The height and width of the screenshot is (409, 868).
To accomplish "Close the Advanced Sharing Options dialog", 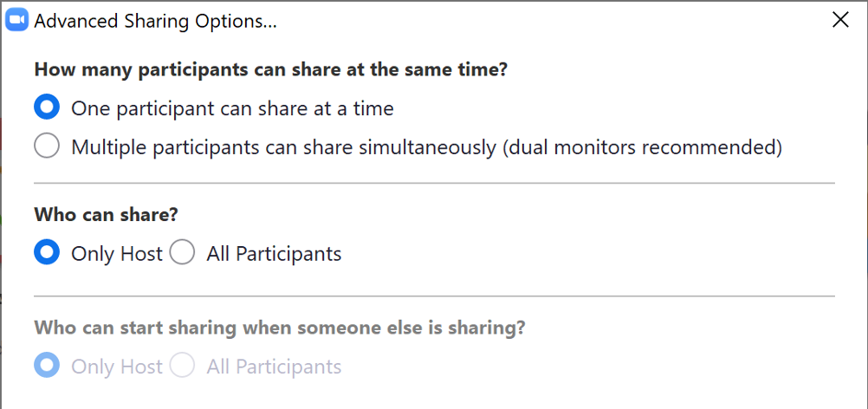I will tap(839, 21).
